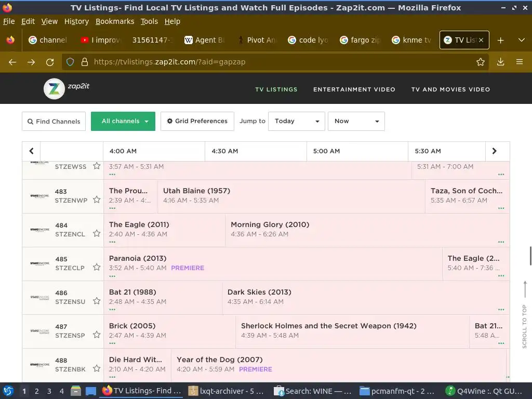Click the site security padlock icon
Screen dimensions: 532x399
[85, 62]
